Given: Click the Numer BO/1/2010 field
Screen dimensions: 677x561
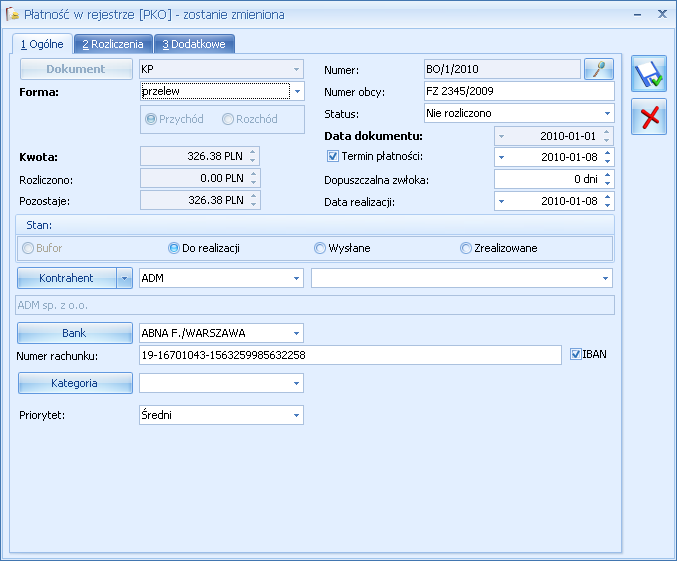Looking at the screenshot, I should [502, 69].
